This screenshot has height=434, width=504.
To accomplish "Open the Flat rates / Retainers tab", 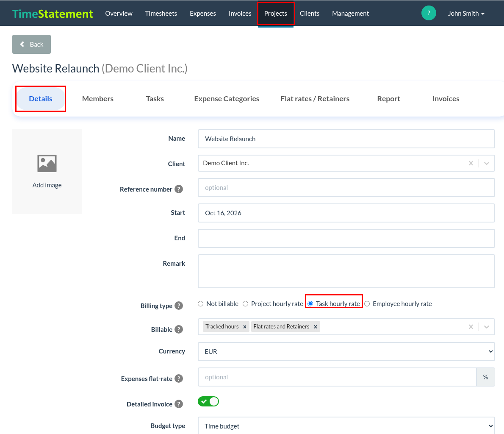I will click(x=315, y=99).
